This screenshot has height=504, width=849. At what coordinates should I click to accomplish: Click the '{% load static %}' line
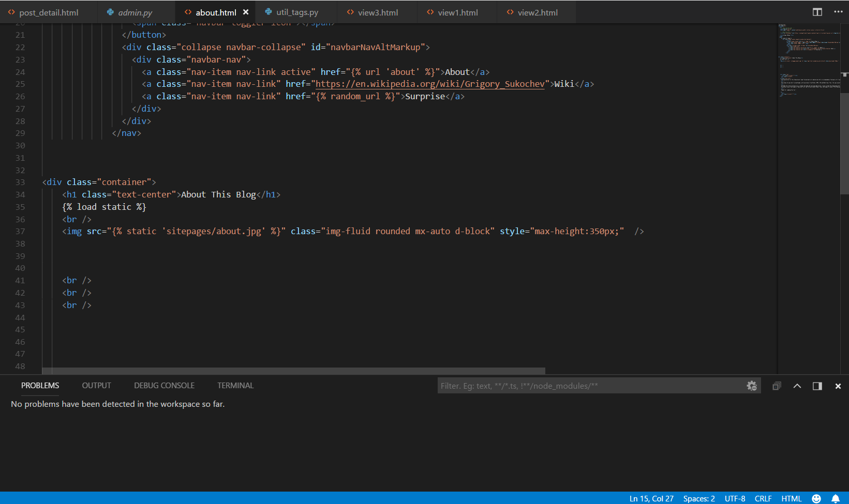pyautogui.click(x=104, y=207)
